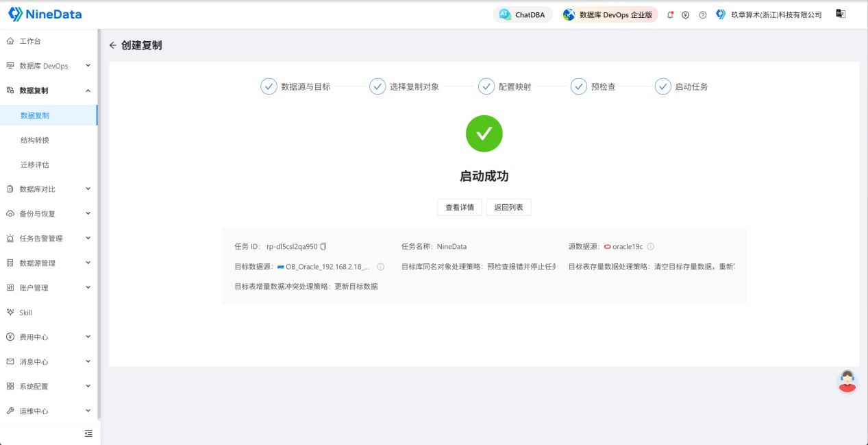Expand the 数据库 DevOps sidebar menu

[49, 66]
